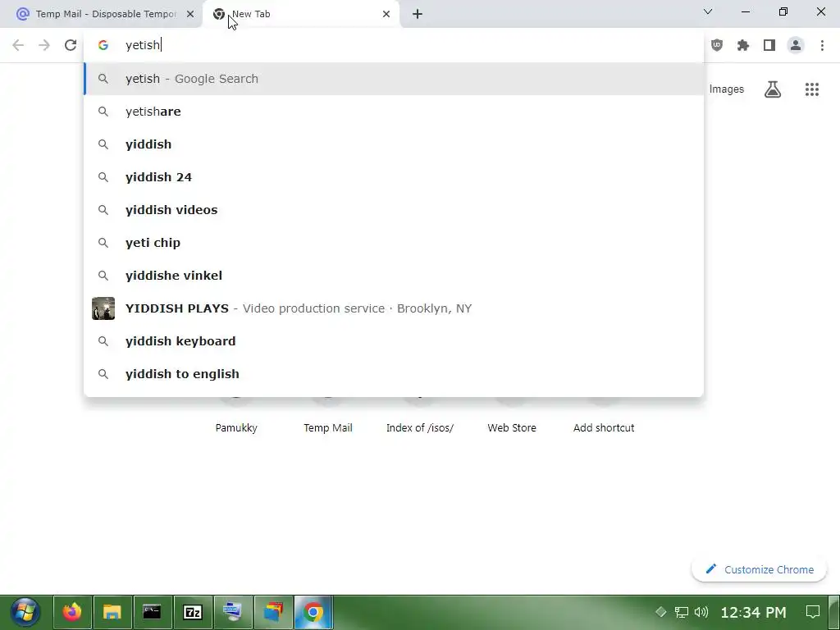The height and width of the screenshot is (630, 840).
Task: Click the volume speaker tray icon
Action: [x=701, y=612]
